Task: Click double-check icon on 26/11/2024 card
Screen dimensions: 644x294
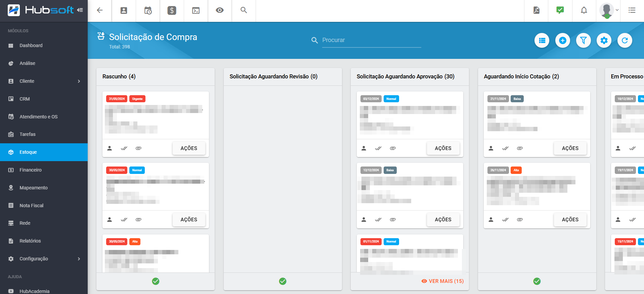Action: point(505,220)
